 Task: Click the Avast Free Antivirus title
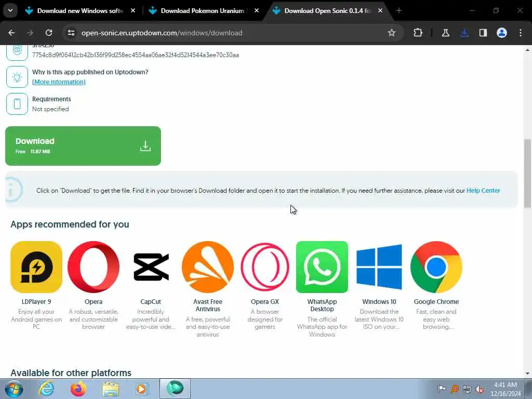point(208,305)
